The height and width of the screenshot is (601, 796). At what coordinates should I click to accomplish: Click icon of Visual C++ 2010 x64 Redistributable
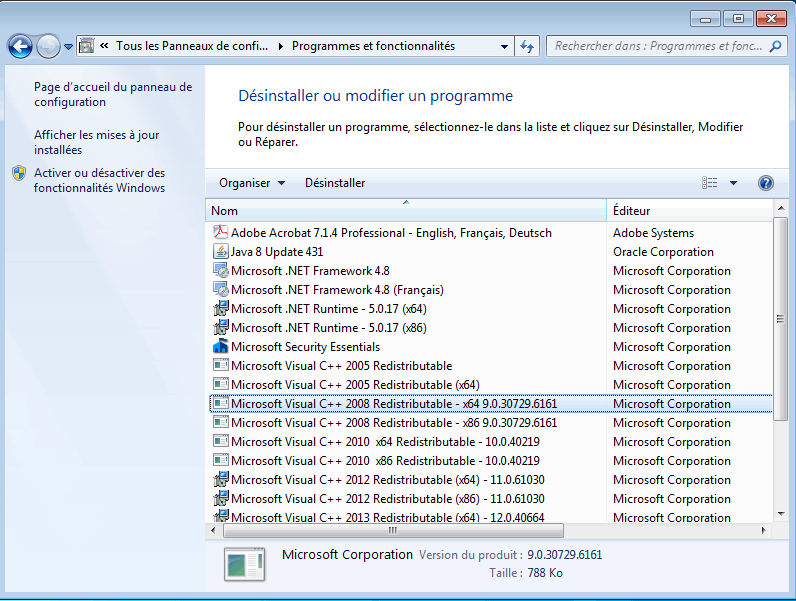tap(220, 441)
